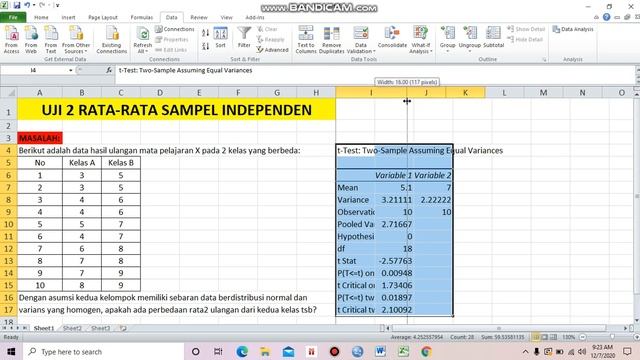Open the Sort dialog
The image size is (640, 360).
(220, 38)
